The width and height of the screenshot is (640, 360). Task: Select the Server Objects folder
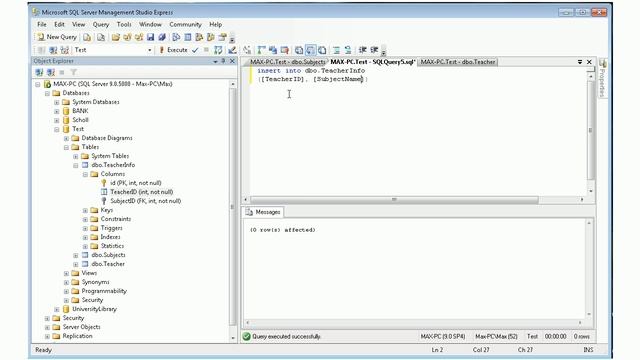[81, 327]
